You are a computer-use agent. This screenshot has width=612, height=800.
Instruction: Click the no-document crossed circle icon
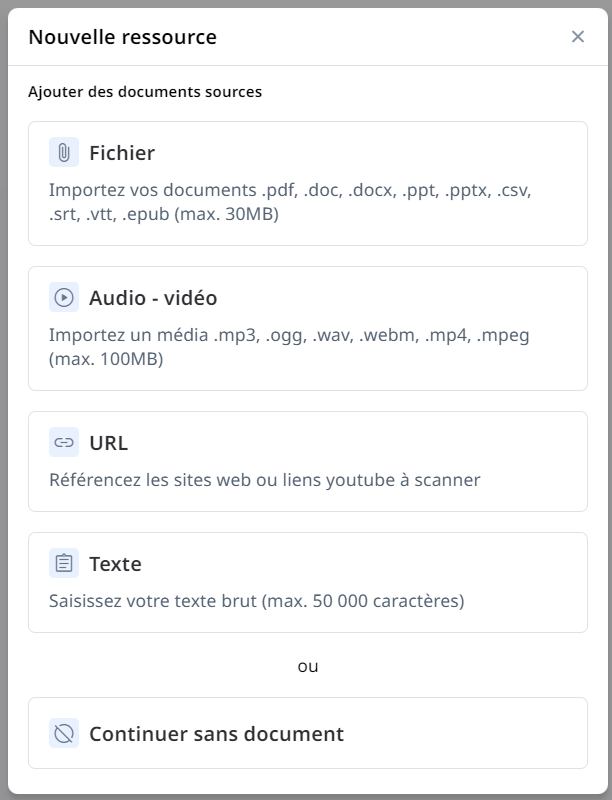(64, 734)
